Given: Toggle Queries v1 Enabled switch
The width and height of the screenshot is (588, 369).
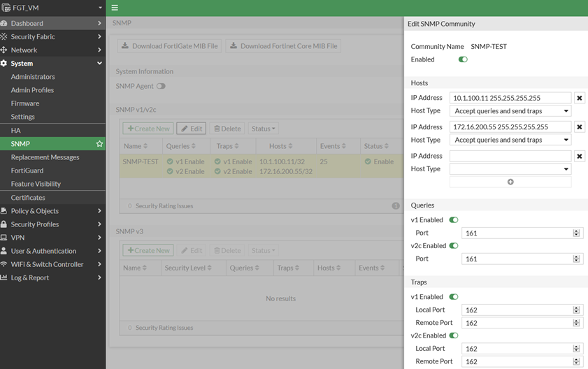Looking at the screenshot, I should click(x=453, y=220).
